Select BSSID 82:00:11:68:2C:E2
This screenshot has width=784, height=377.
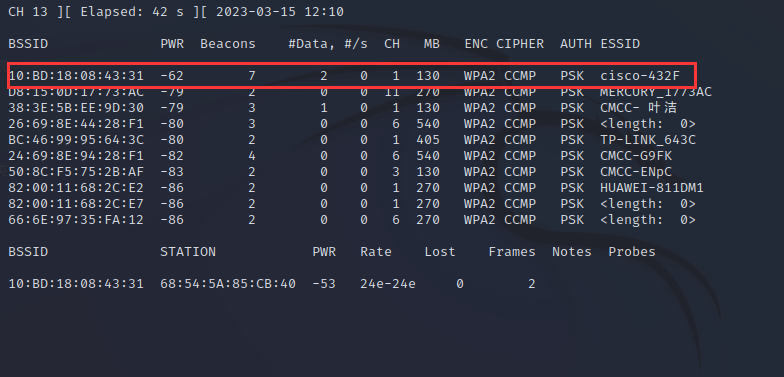76,188
